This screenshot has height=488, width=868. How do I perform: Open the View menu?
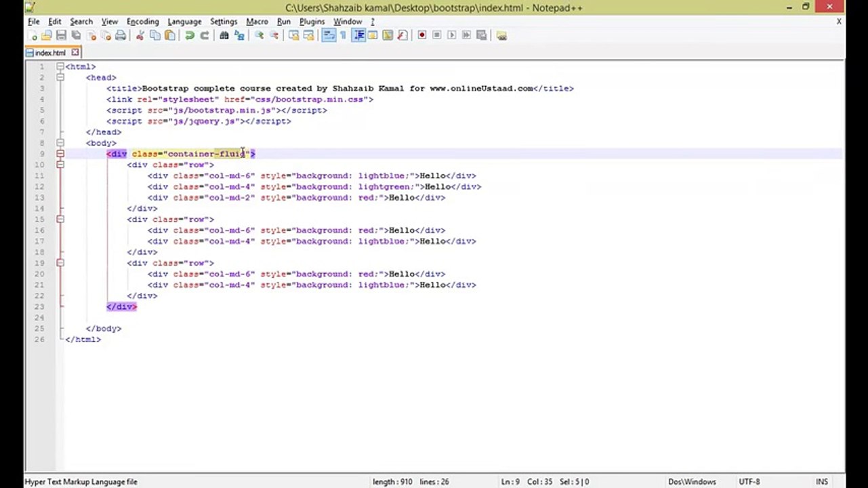coord(110,22)
